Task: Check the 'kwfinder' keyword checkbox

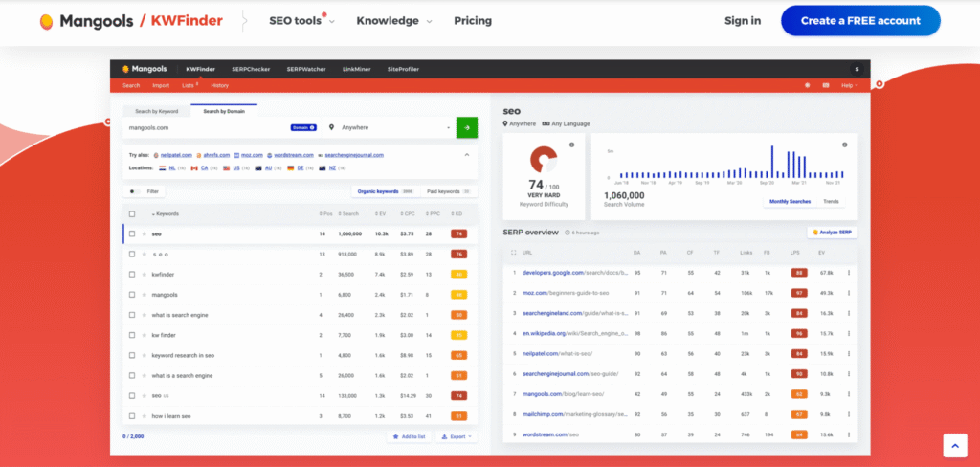Action: pos(132,275)
